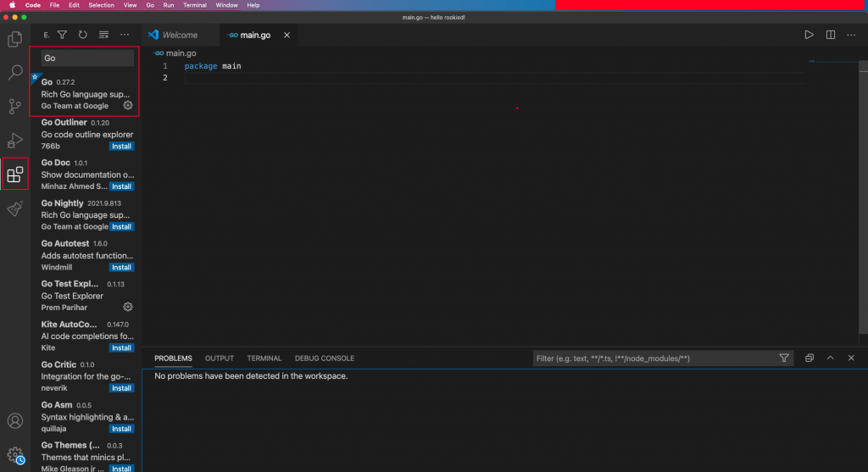Click the Apple menu icon

[x=12, y=5]
